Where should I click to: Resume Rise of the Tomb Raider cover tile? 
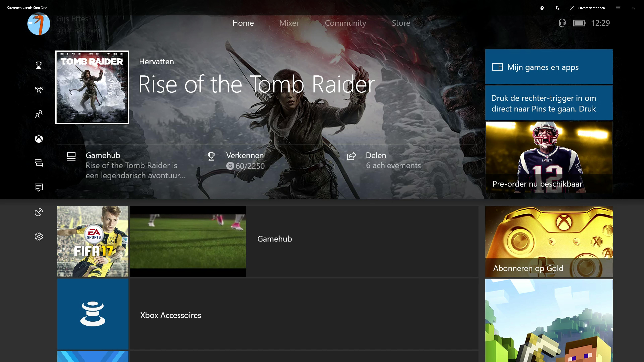[92, 87]
